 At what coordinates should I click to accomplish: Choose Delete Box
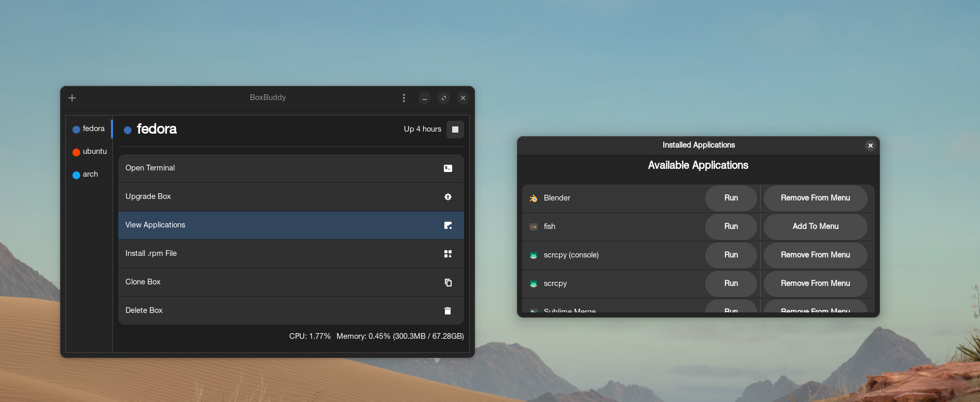point(291,311)
